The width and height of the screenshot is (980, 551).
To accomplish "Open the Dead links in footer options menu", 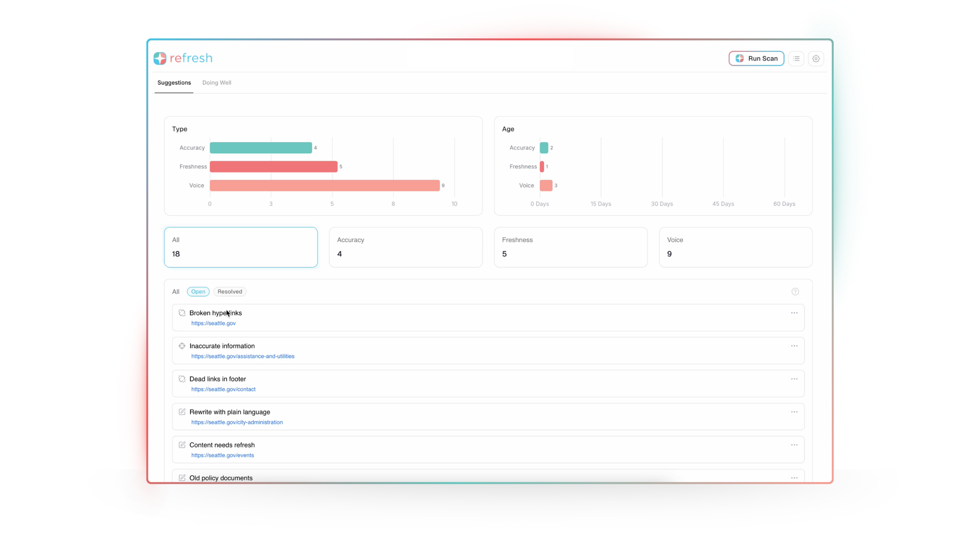I will point(794,379).
